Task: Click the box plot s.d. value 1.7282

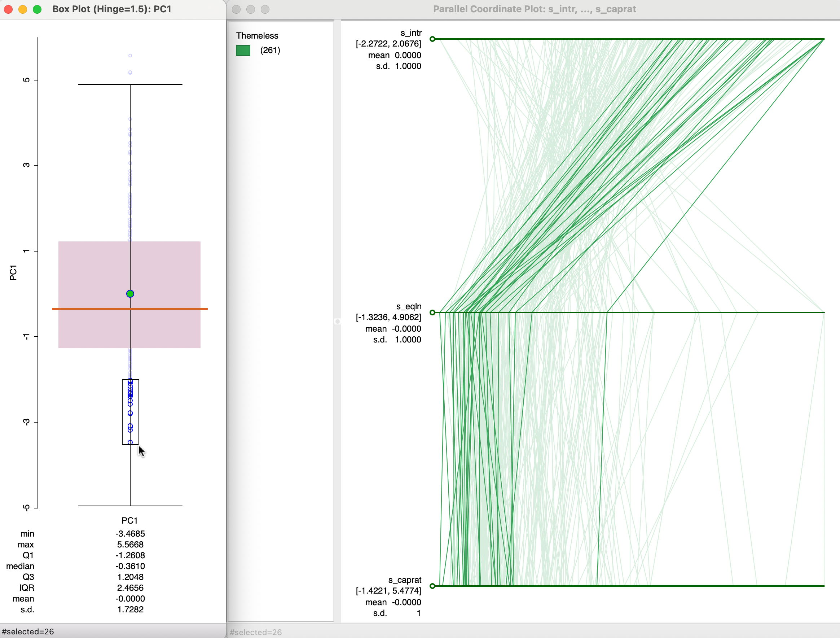Action: point(130,609)
